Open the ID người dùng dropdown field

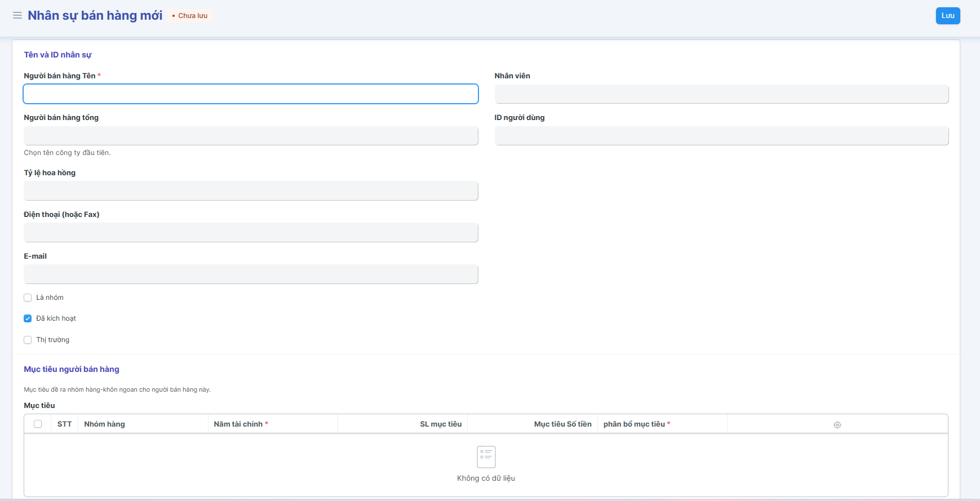click(x=721, y=136)
